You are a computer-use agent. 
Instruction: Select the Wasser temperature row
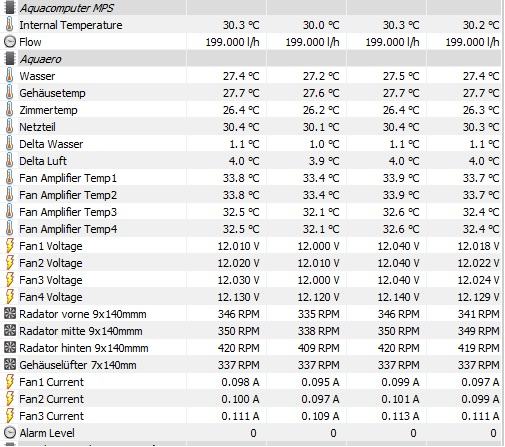(x=253, y=76)
